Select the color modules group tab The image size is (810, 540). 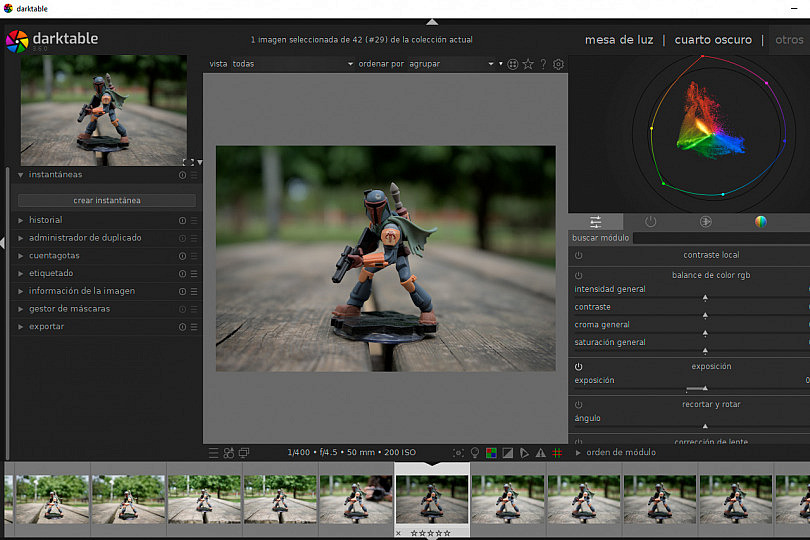[x=760, y=222]
